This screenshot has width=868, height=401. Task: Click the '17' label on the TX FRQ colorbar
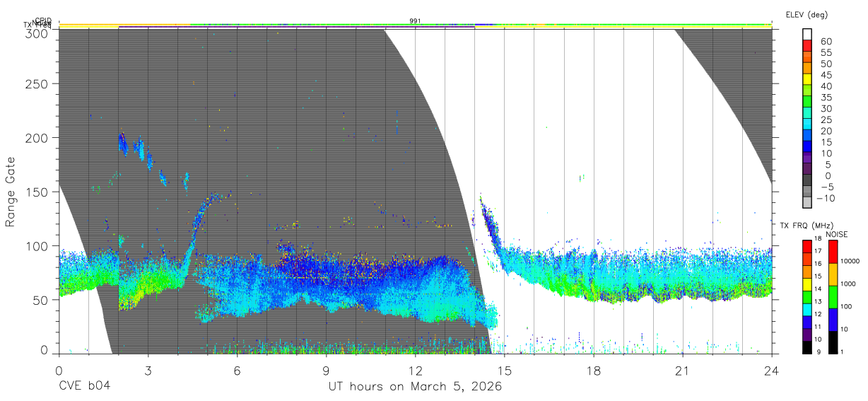[819, 251]
